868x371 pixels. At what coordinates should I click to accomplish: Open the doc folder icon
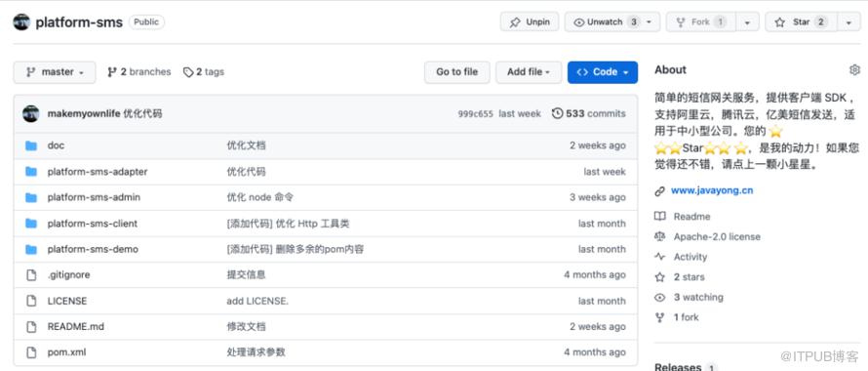(31, 145)
